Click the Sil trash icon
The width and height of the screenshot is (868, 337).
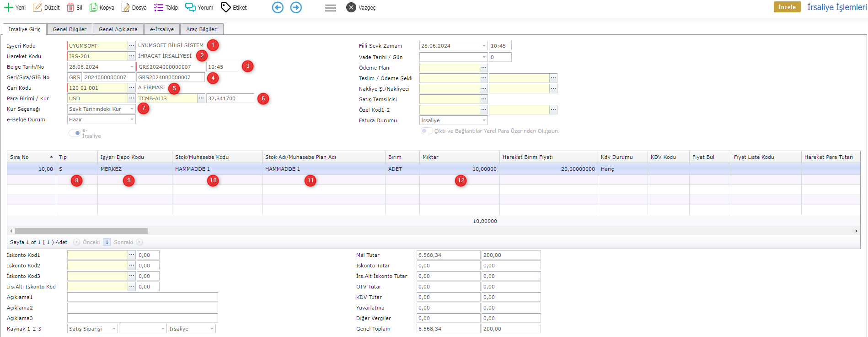70,7
